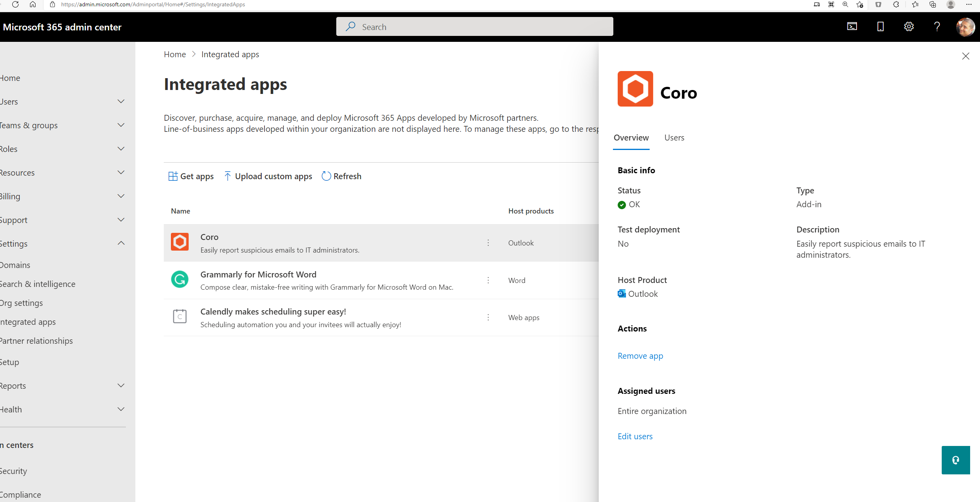Open more options for Calendly row
Image resolution: width=980 pixels, height=502 pixels.
(x=488, y=317)
